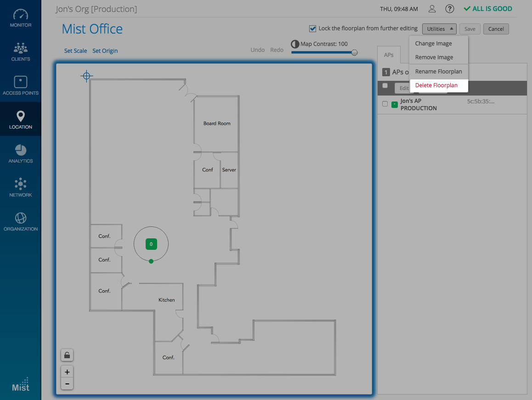532x400 pixels.
Task: Choose Remove Image from Utilities menu
Action: click(x=439, y=57)
